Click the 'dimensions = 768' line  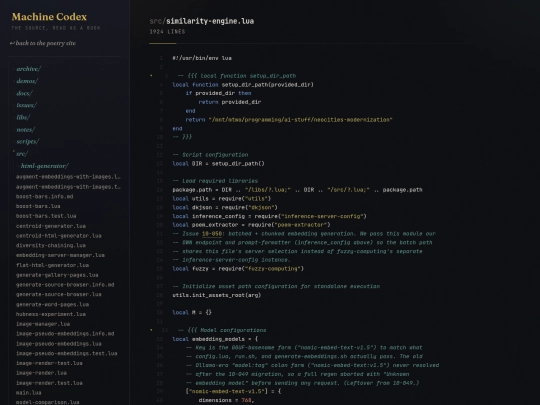click(x=227, y=400)
